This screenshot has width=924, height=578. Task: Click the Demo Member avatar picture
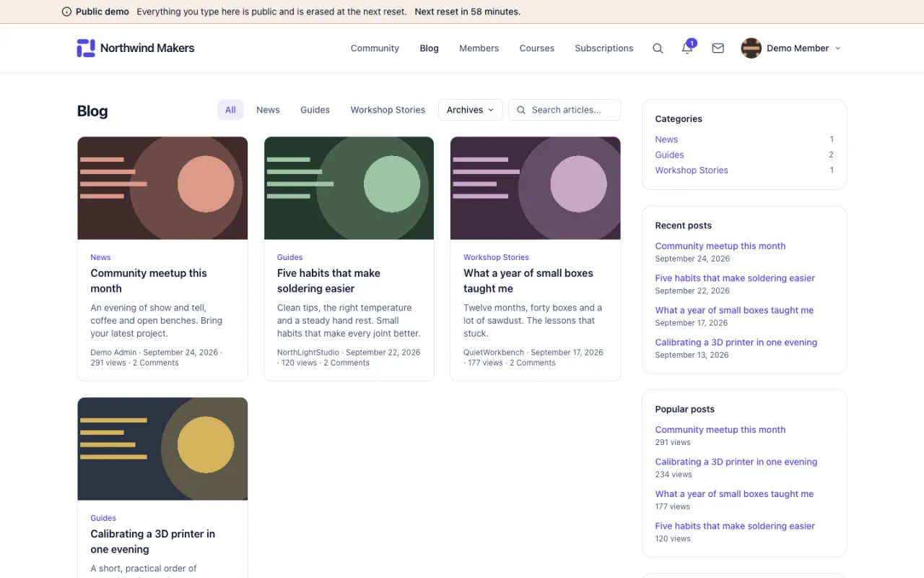click(751, 48)
